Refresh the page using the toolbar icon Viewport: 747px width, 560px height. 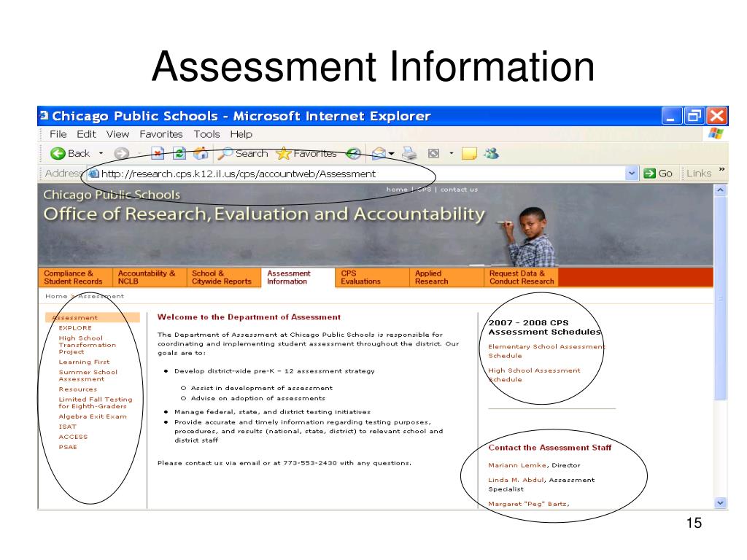(179, 153)
